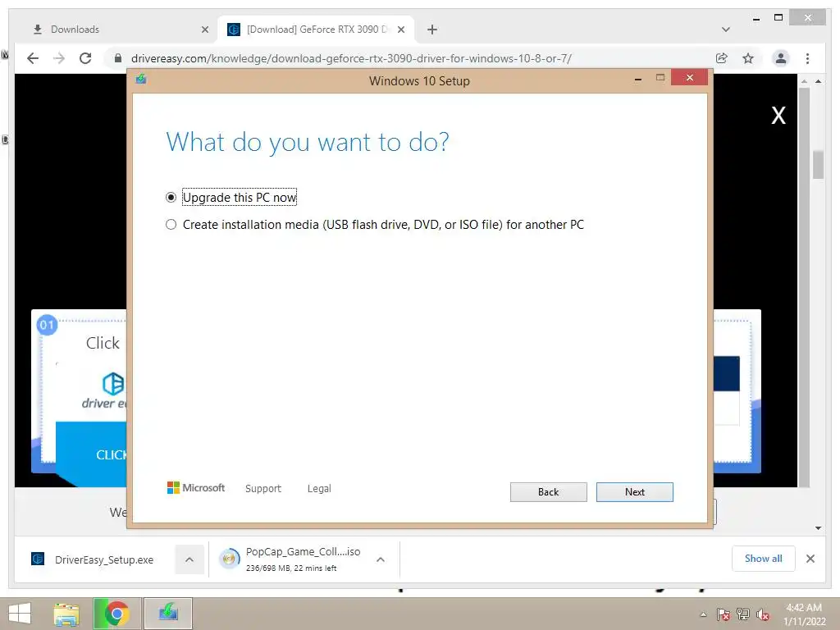Image resolution: width=840 pixels, height=630 pixels.
Task: Expand options for PopCap_Game_Coll iso download
Action: coord(381,559)
